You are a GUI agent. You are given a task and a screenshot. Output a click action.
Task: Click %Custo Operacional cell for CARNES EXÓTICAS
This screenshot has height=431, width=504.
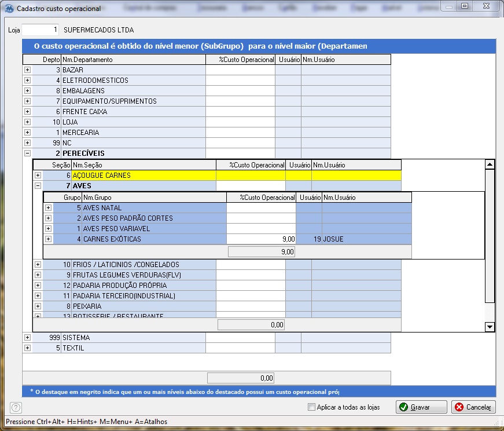[x=261, y=239]
